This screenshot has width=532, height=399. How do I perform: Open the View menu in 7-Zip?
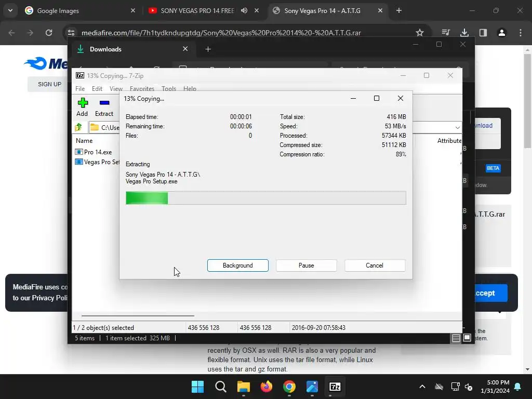click(x=116, y=88)
